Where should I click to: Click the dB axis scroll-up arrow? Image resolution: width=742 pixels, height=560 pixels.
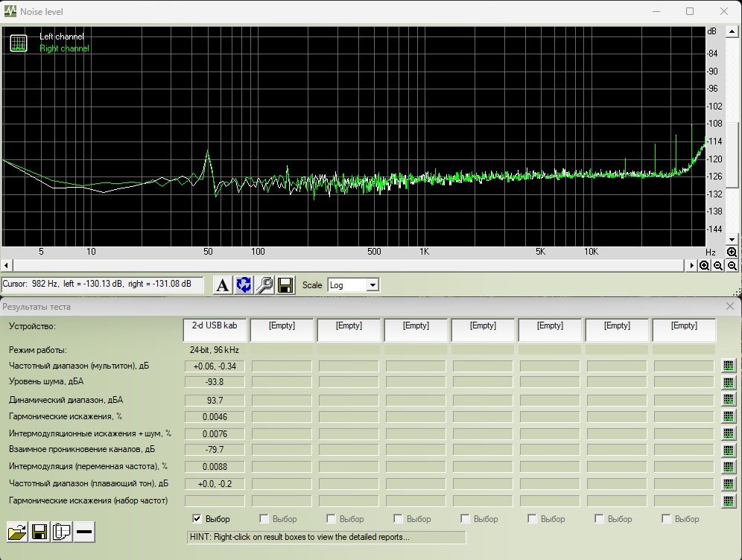pos(732,32)
